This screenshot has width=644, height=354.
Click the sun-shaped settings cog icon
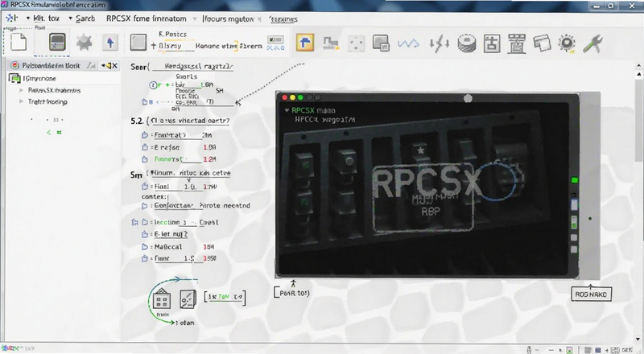[567, 43]
